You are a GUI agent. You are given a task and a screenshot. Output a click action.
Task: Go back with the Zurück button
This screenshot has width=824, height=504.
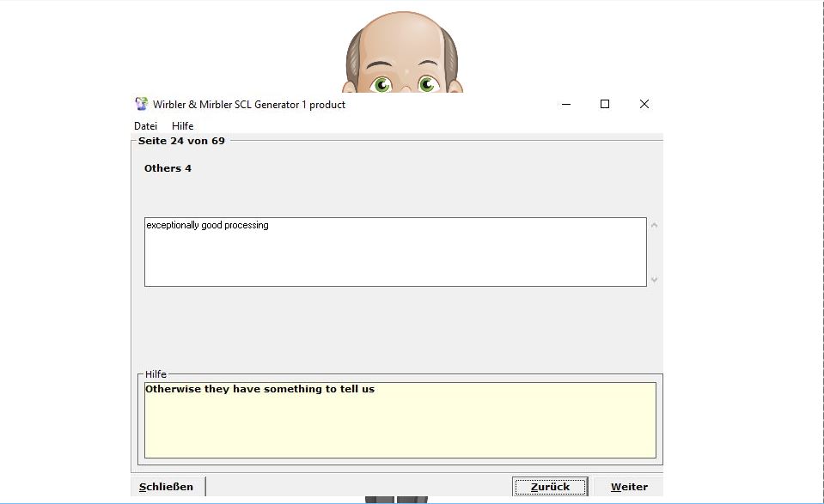pyautogui.click(x=550, y=487)
